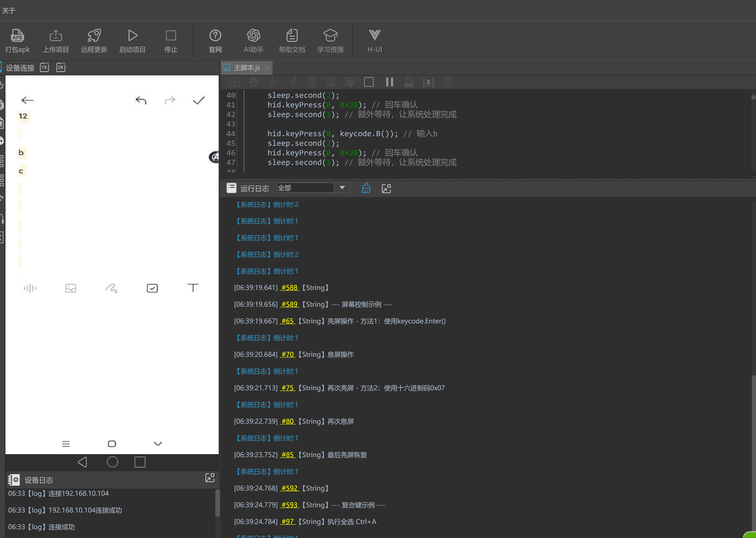Tap the insert image icon in note
The width and height of the screenshot is (756, 538).
70,288
